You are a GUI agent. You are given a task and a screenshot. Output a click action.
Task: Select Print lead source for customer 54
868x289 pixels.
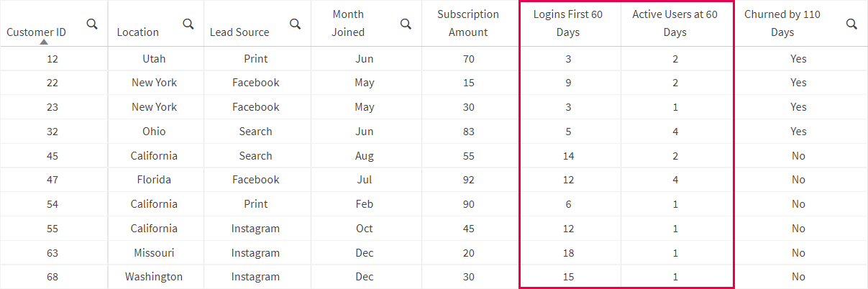[255, 204]
